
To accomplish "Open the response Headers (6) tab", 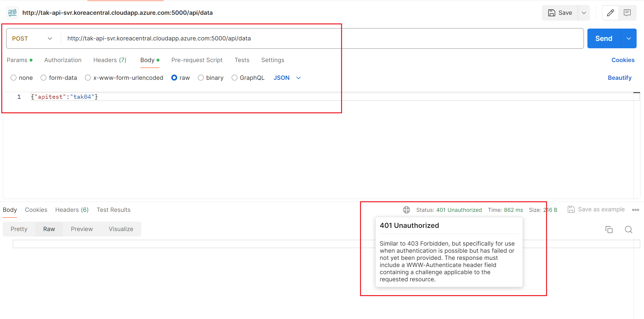I will click(x=72, y=210).
